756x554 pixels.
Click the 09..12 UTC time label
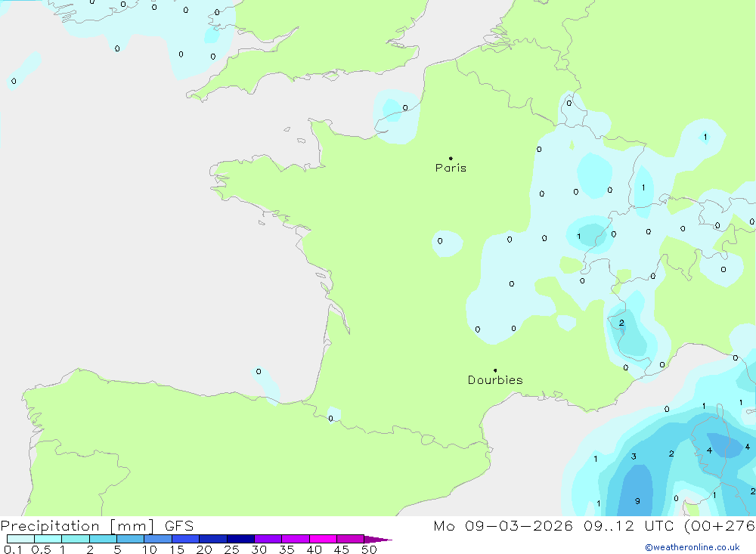tap(627, 525)
